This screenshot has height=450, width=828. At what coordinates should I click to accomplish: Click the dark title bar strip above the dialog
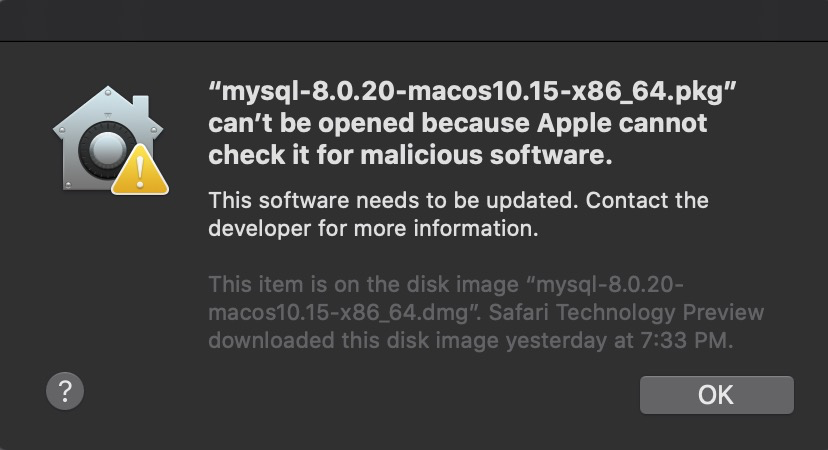(414, 20)
